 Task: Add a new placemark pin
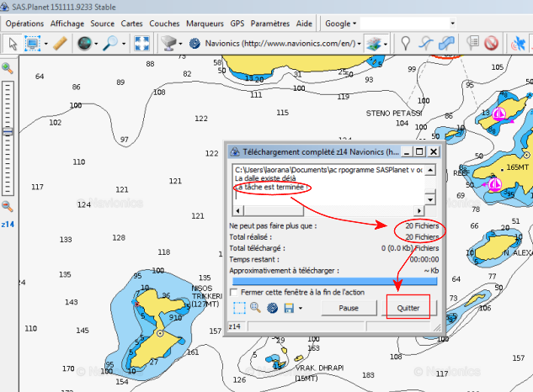(x=405, y=44)
